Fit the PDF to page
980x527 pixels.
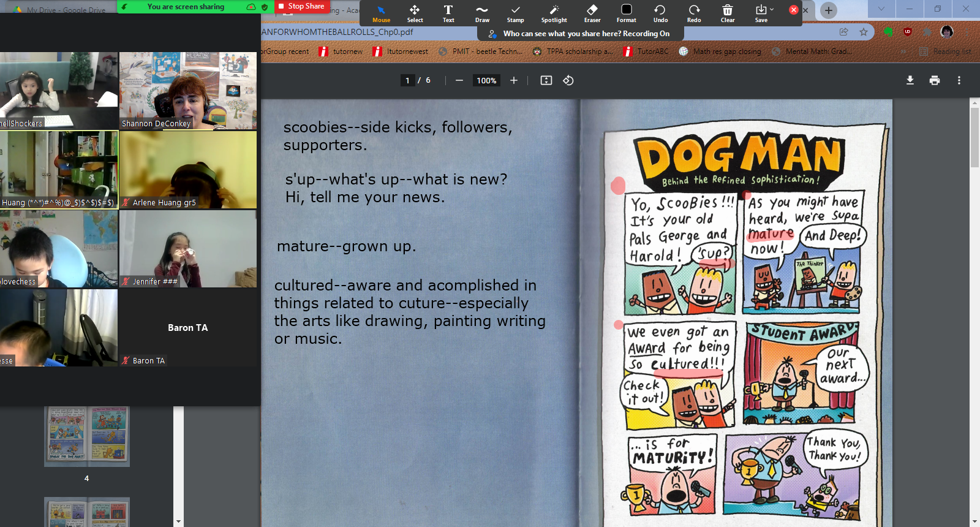[546, 80]
